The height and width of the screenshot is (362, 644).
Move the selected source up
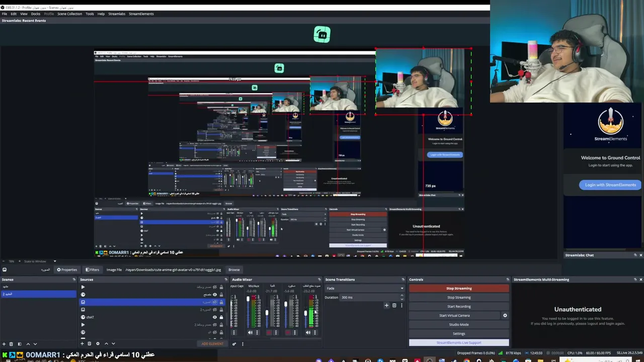pos(106,344)
